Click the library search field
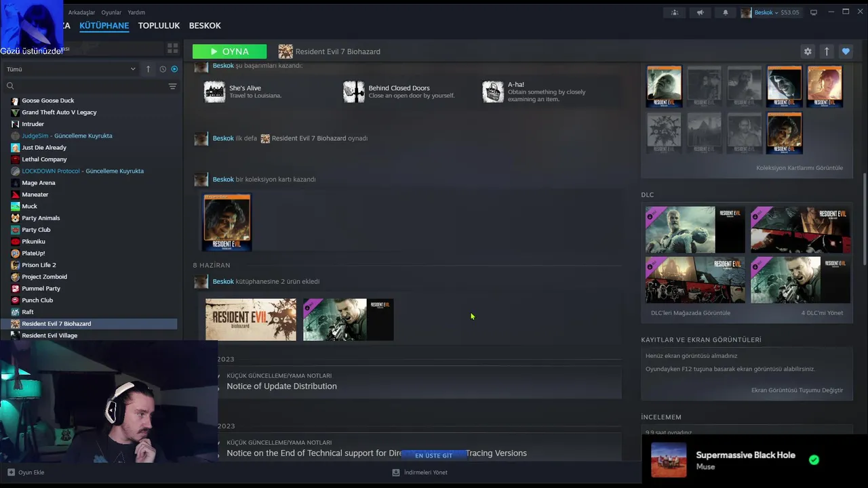The width and height of the screenshot is (868, 488). coord(85,86)
